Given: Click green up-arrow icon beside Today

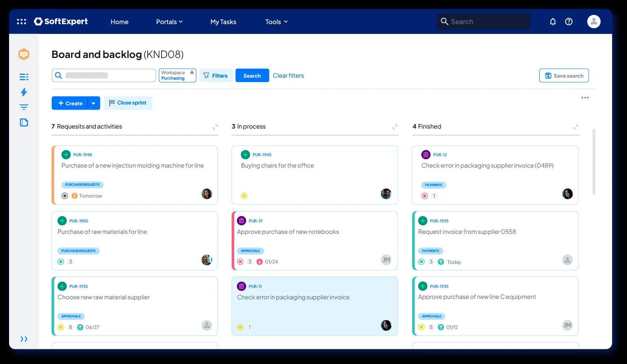Looking at the screenshot, I should pyautogui.click(x=441, y=261).
